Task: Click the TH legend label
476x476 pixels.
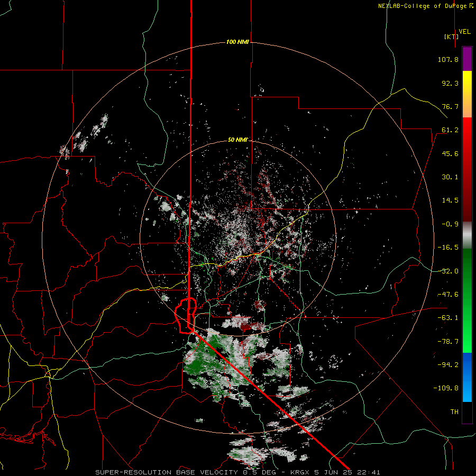Action: 454,412
